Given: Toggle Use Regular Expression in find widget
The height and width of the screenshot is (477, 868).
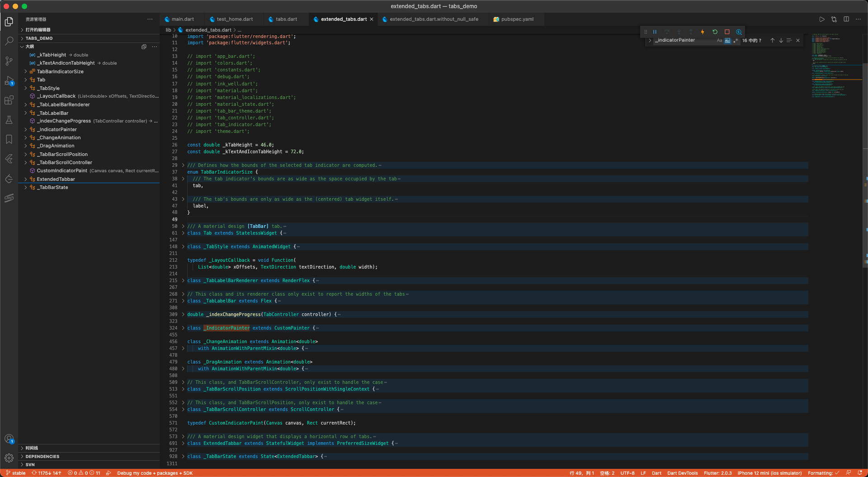Looking at the screenshot, I should click(736, 40).
